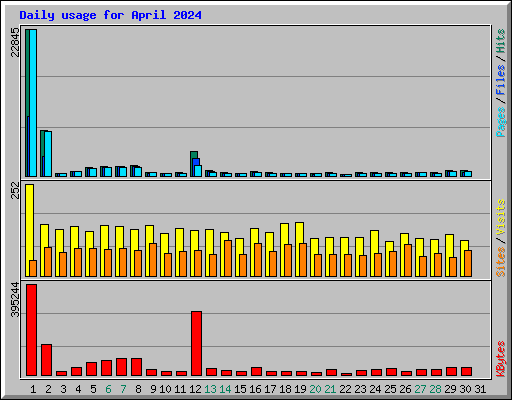Click the 22845 hits axis value
This screenshot has width=512, height=400.
click(x=15, y=43)
